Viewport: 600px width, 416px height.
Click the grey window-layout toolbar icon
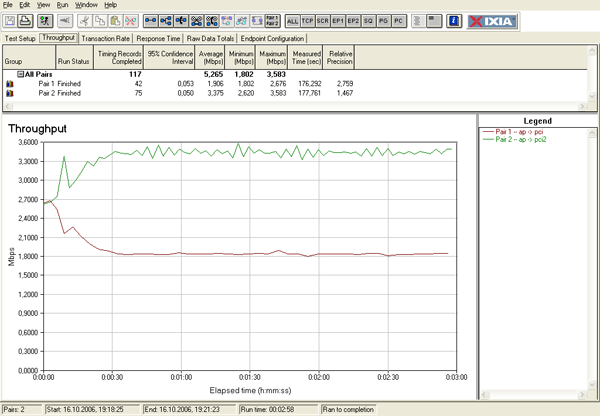tap(434, 21)
